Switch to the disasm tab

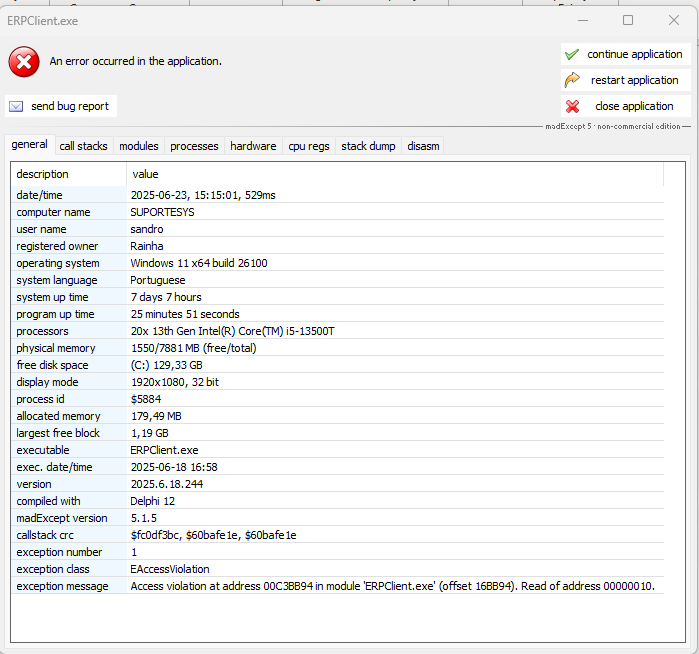(x=423, y=146)
